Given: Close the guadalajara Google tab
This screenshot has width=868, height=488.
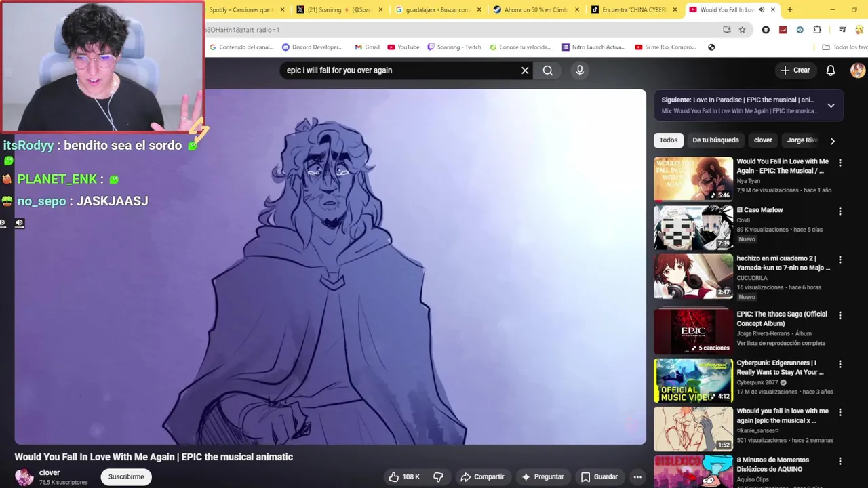Looking at the screenshot, I should pos(479,9).
